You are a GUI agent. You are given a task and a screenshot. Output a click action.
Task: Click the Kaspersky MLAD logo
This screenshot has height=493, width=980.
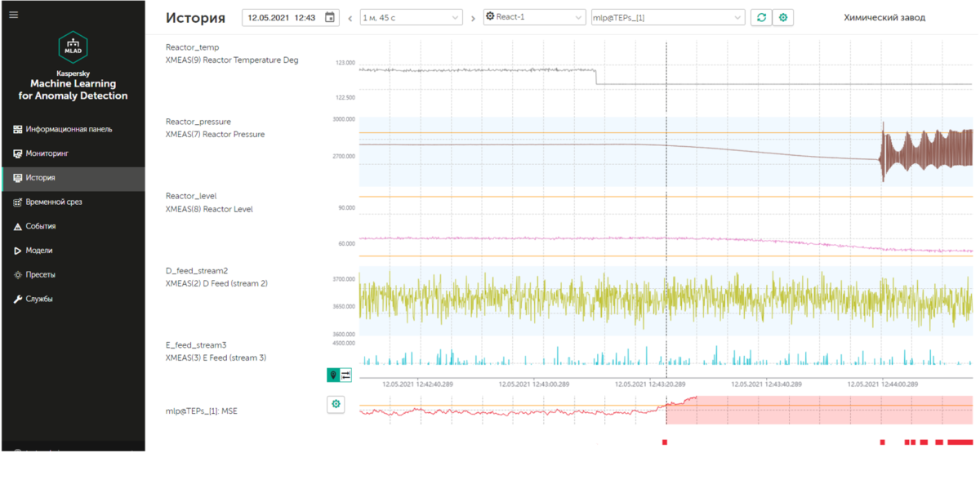[73, 47]
